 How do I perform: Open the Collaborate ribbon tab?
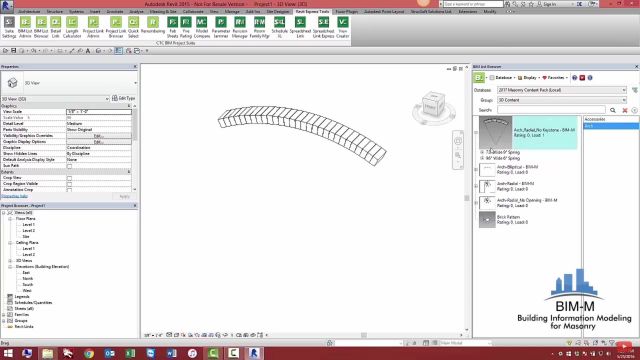point(193,11)
